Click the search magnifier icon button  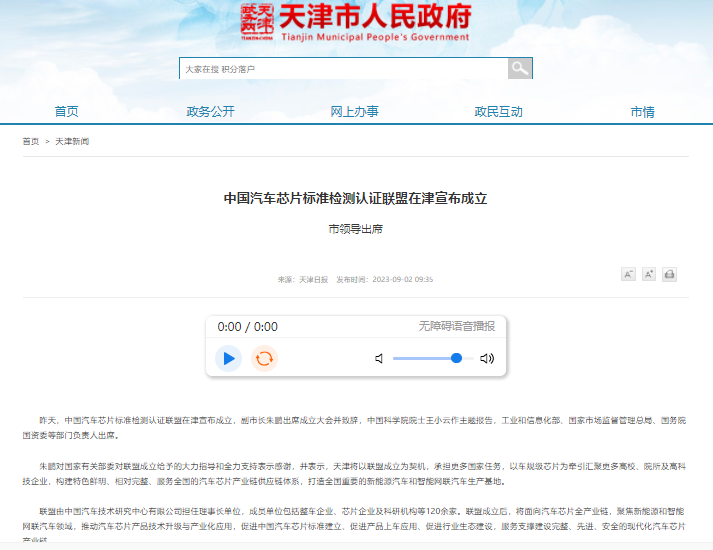[x=520, y=69]
